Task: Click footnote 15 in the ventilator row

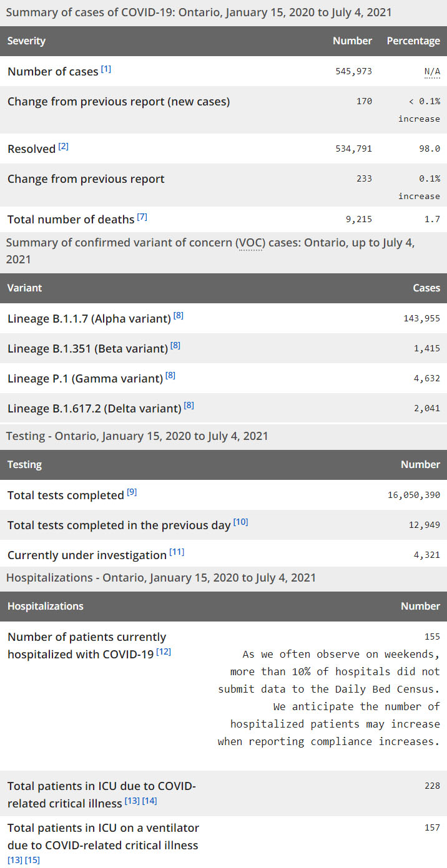Action: click(32, 861)
